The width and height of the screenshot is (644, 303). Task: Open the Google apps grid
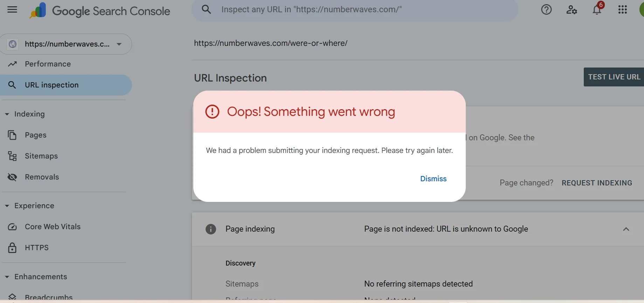pyautogui.click(x=623, y=9)
